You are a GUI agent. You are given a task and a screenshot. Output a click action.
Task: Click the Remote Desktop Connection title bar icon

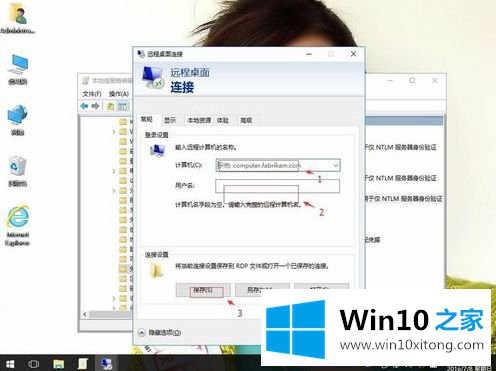(x=141, y=54)
